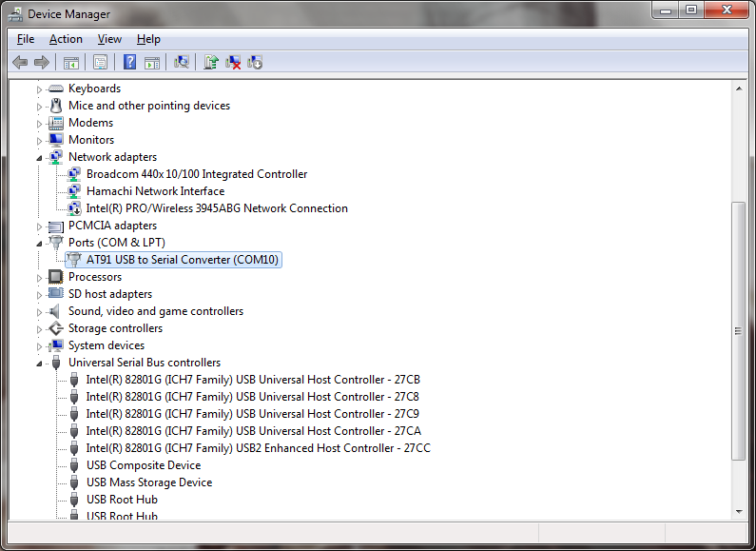This screenshot has width=756, height=551.
Task: Select USB2 Enhanced Host Controller - 27CC
Action: pyautogui.click(x=258, y=448)
